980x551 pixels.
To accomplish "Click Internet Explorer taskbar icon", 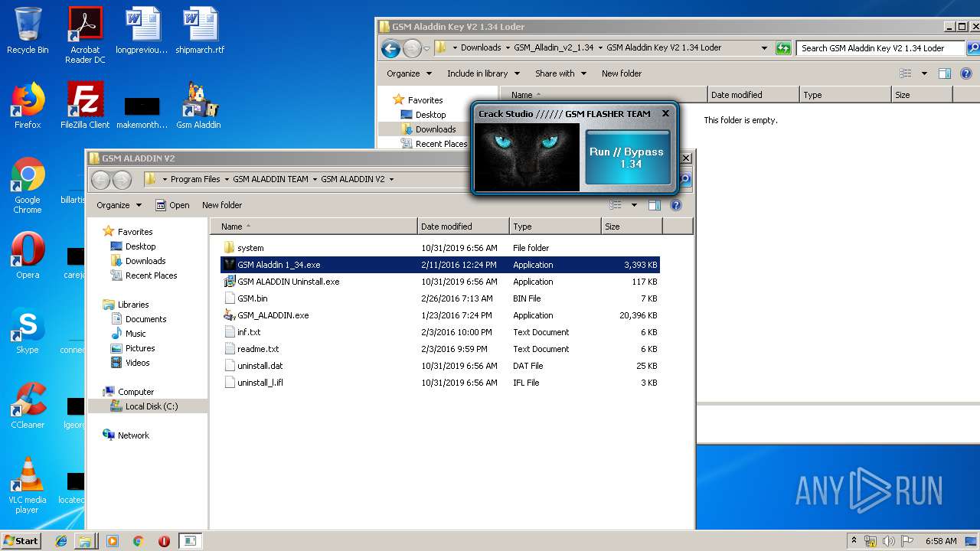I will coord(61,541).
